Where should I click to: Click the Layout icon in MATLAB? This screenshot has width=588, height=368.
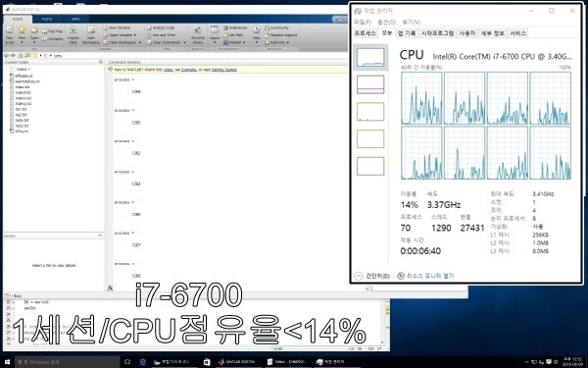click(215, 30)
